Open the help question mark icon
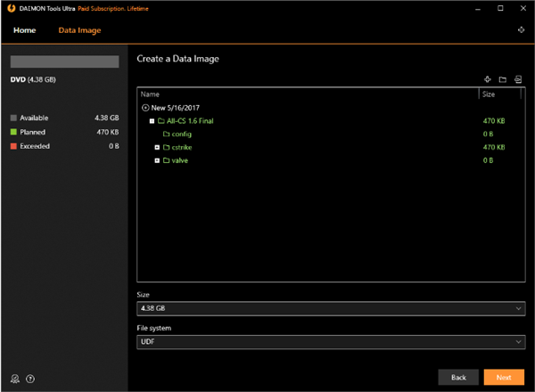This screenshot has width=535, height=392. click(x=30, y=378)
